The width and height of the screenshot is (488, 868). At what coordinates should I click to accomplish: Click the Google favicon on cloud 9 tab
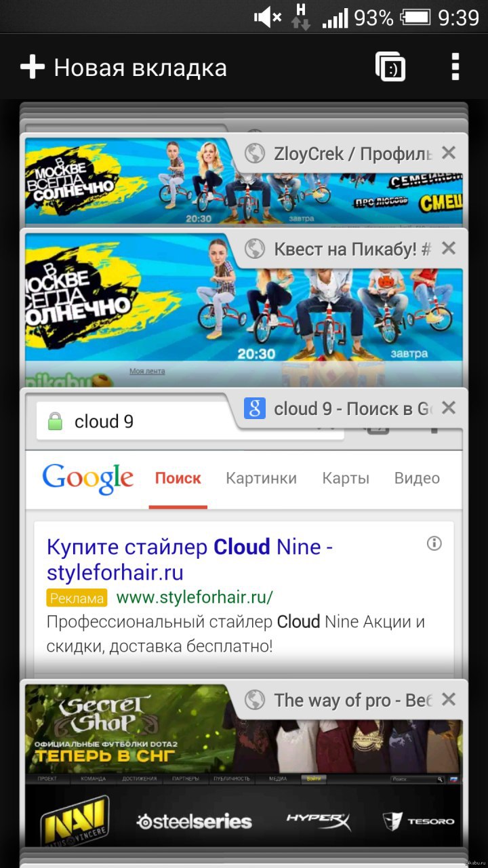pyautogui.click(x=255, y=408)
